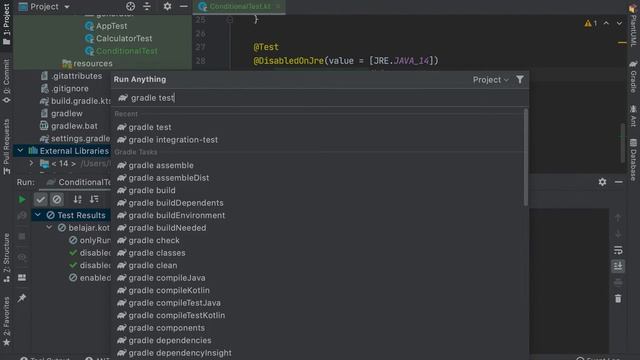Open the Database tool window

point(633,160)
